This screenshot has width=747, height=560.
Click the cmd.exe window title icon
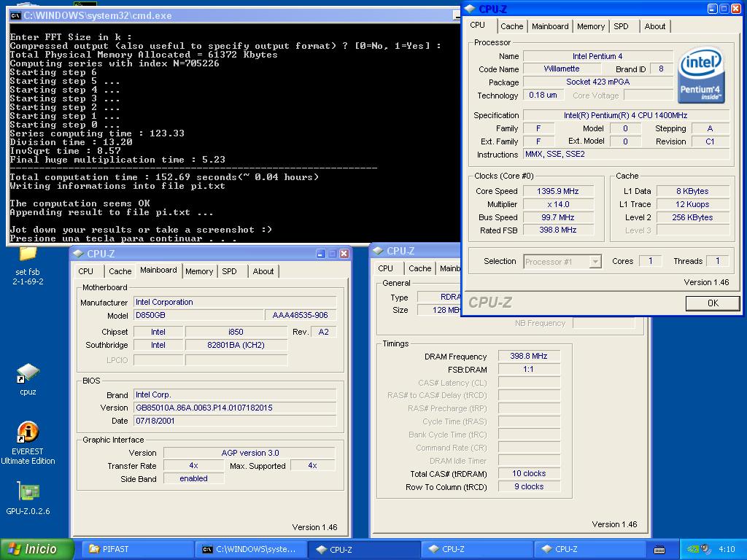coord(15,16)
